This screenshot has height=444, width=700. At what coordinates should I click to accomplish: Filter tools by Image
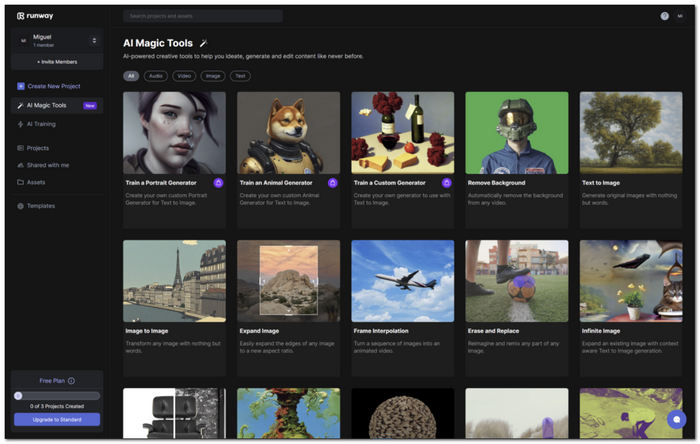coord(212,76)
